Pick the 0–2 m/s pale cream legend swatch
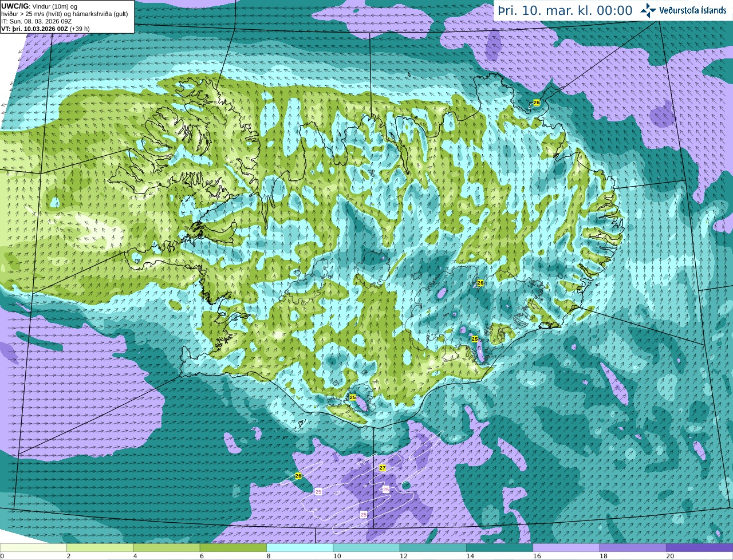The image size is (733, 560). (33, 547)
